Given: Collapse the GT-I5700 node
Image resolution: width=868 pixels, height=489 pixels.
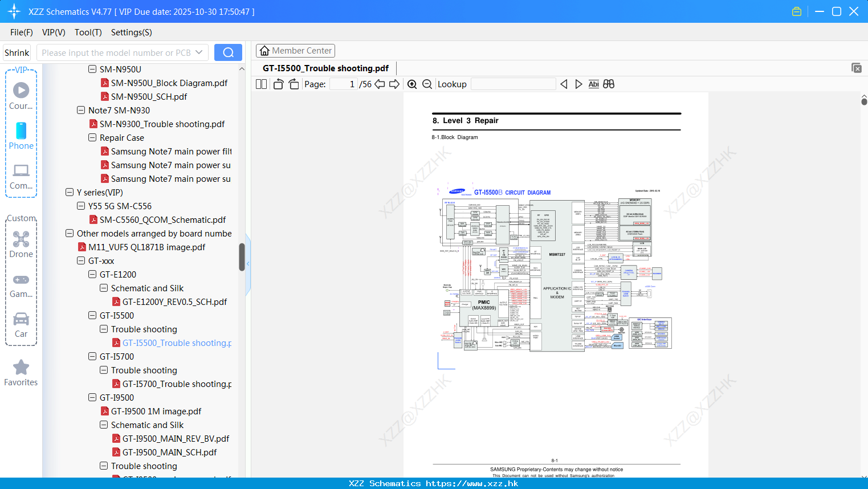Looking at the screenshot, I should pos(92,356).
